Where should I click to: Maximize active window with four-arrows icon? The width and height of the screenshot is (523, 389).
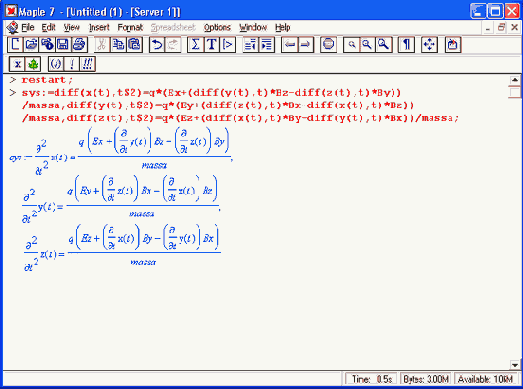[429, 45]
